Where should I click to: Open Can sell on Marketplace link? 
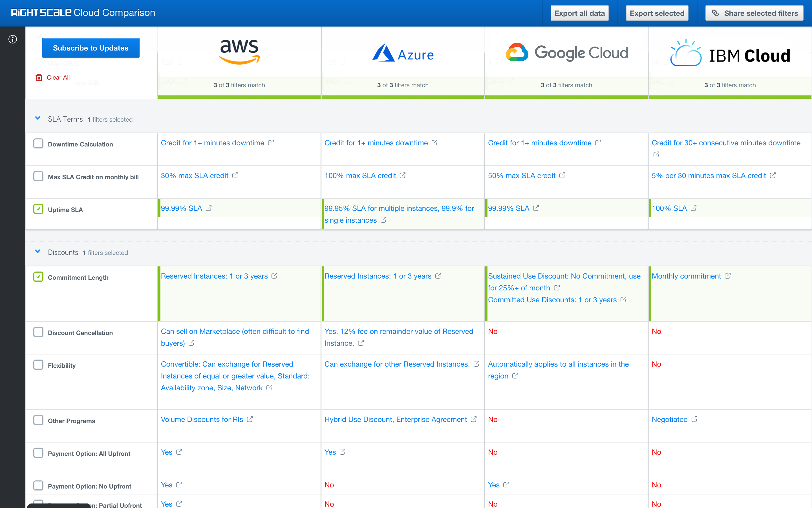235,337
